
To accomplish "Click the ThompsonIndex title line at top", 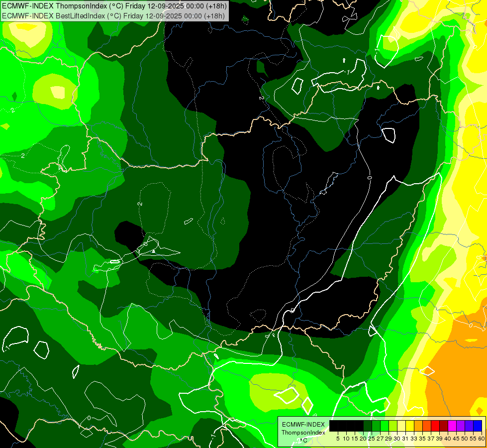I will point(114,6).
